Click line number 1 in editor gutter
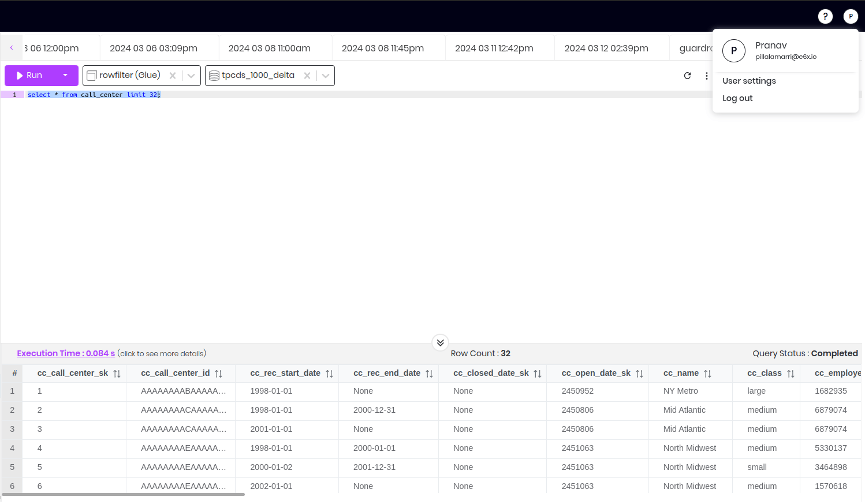The height and width of the screenshot is (504, 865). 14,95
